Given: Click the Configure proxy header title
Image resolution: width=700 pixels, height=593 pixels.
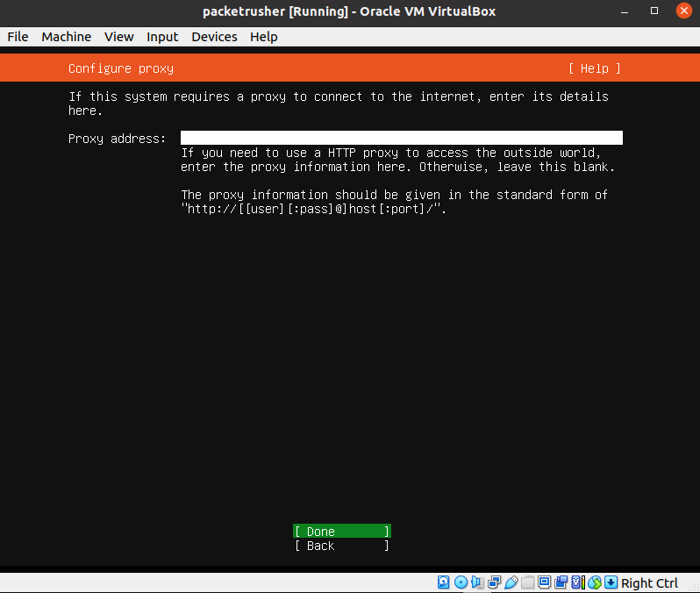Looking at the screenshot, I should click(121, 68).
